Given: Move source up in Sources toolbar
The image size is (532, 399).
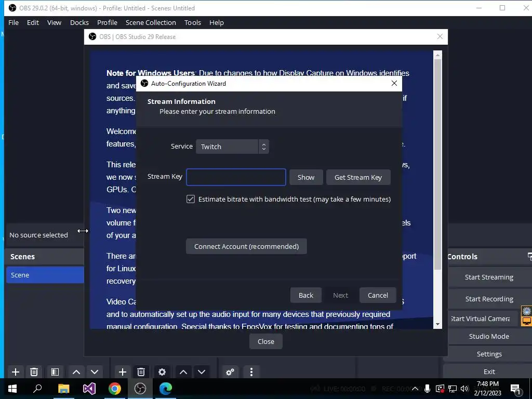Looking at the screenshot, I should [x=183, y=372].
